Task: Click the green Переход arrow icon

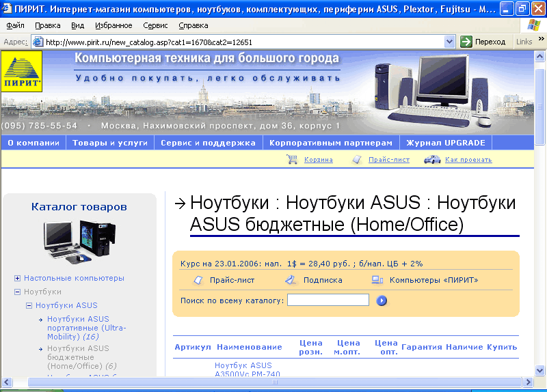Action: (466, 42)
